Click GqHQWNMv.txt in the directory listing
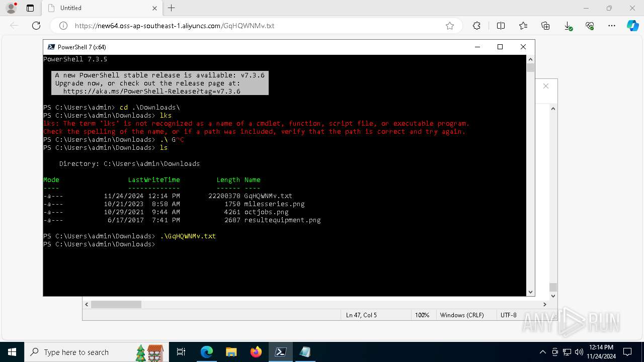 pos(268,196)
